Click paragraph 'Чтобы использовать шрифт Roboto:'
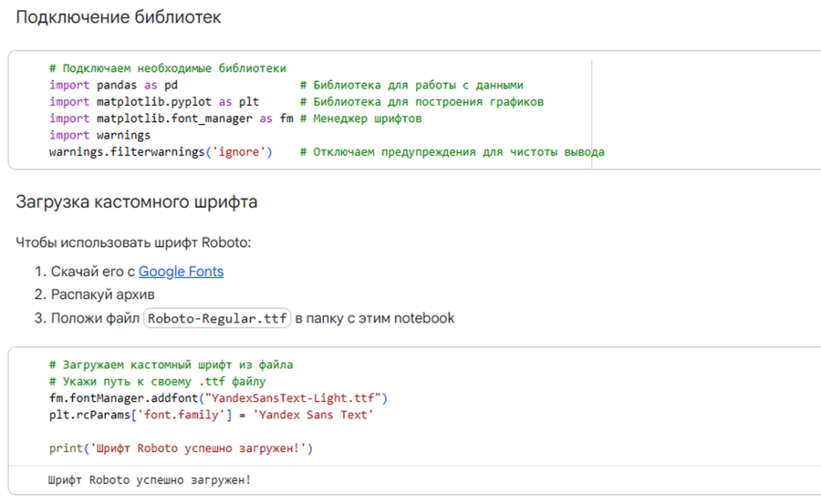This screenshot has height=504, width=821. click(133, 242)
